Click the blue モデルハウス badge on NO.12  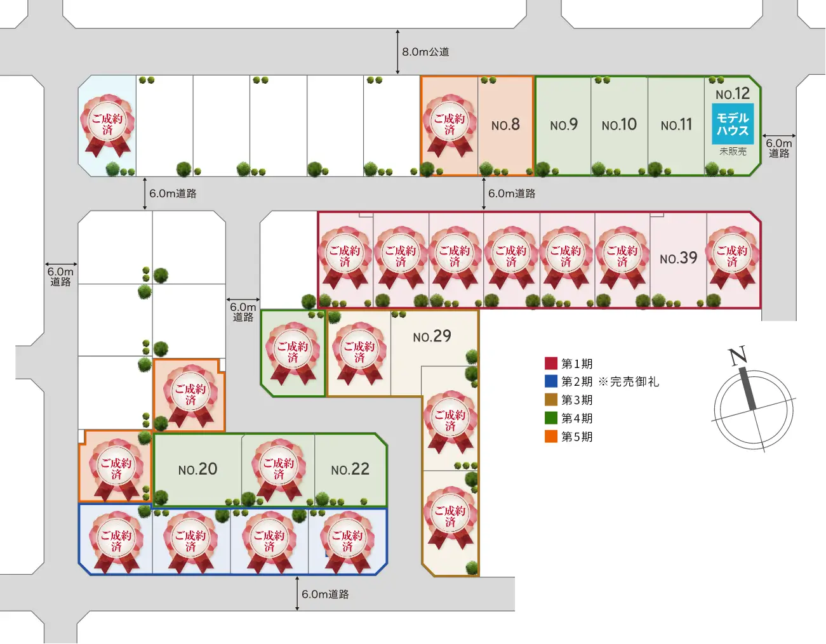pyautogui.click(x=733, y=124)
